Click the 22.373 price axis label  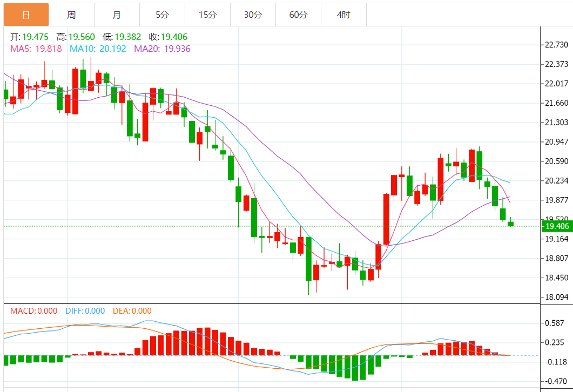click(557, 64)
